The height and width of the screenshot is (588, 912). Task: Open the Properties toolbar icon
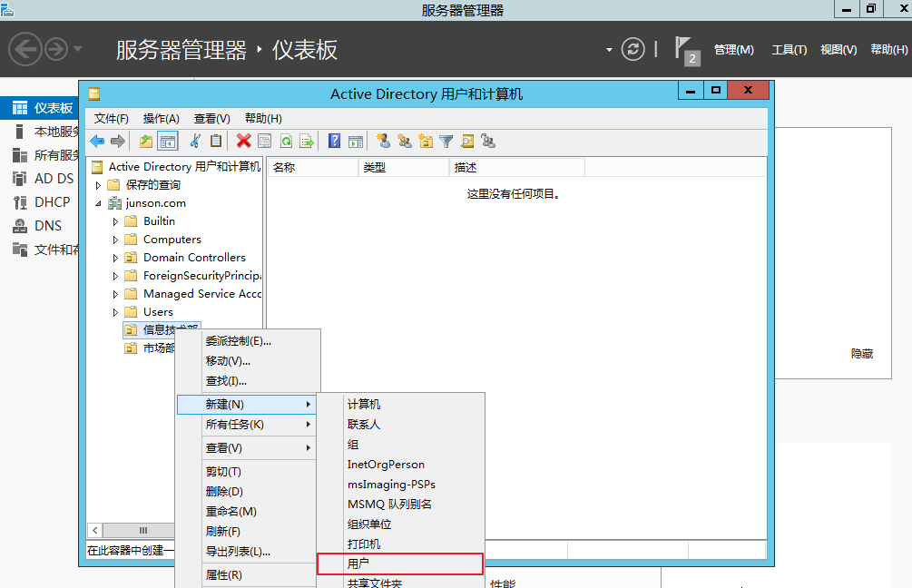pyautogui.click(x=265, y=141)
